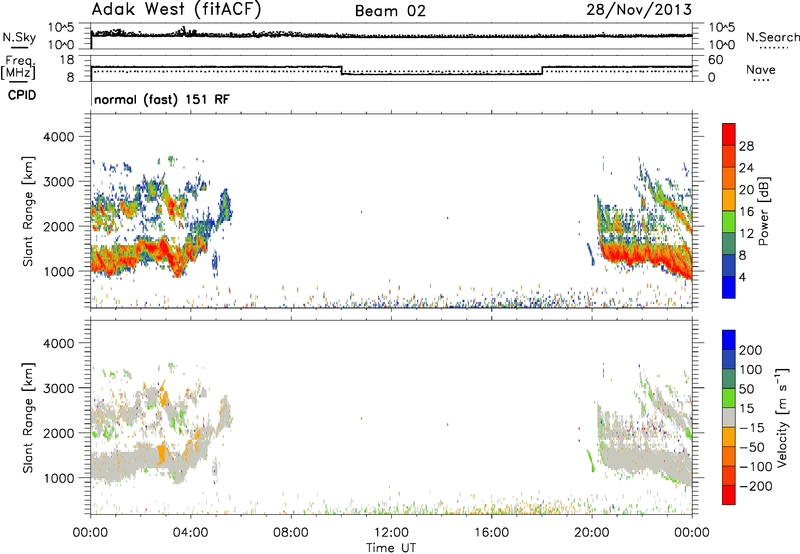The width and height of the screenshot is (800, 554).
Task: Click the '200' tick on Velocity colorbar
Action: tap(750, 350)
